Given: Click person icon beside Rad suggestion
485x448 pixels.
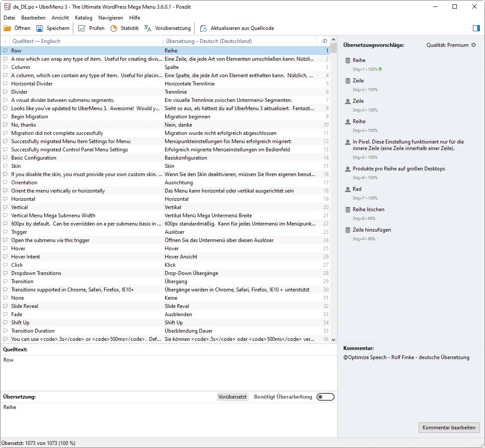Looking at the screenshot, I should [348, 189].
